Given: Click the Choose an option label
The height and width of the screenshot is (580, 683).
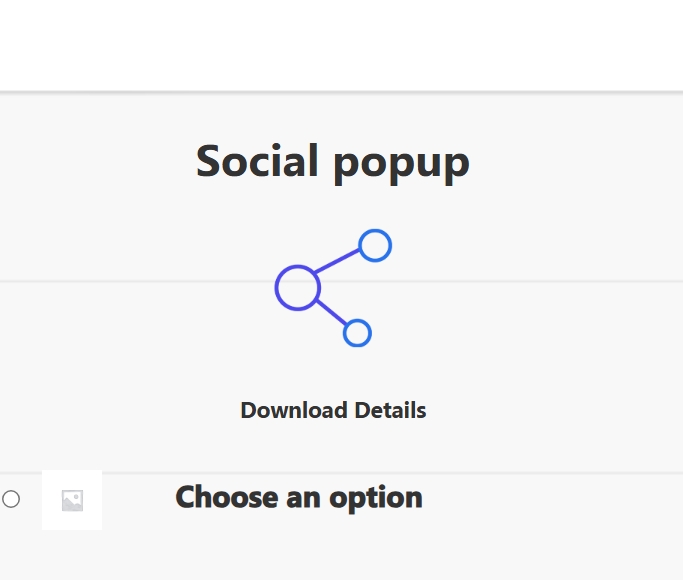Looking at the screenshot, I should coord(299,498).
